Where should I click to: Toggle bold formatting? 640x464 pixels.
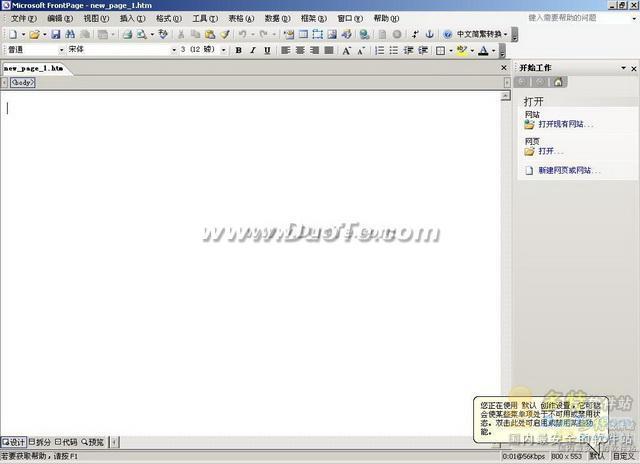(239, 50)
